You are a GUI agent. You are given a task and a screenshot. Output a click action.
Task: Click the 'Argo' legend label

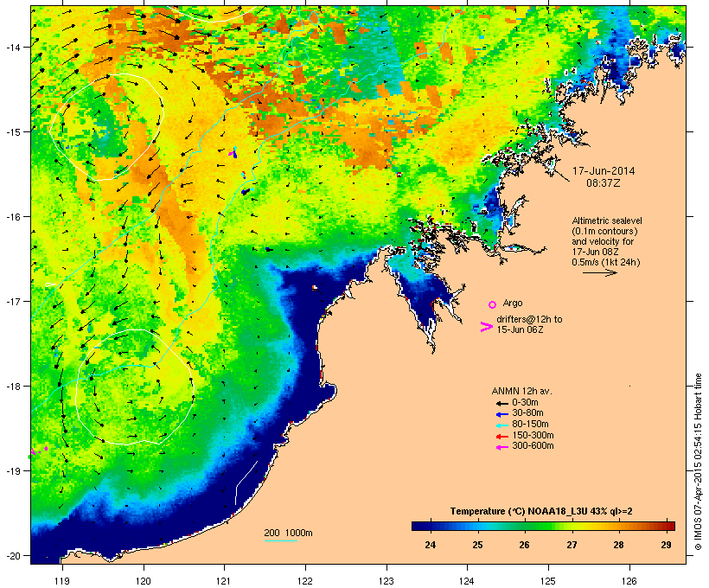pos(513,303)
